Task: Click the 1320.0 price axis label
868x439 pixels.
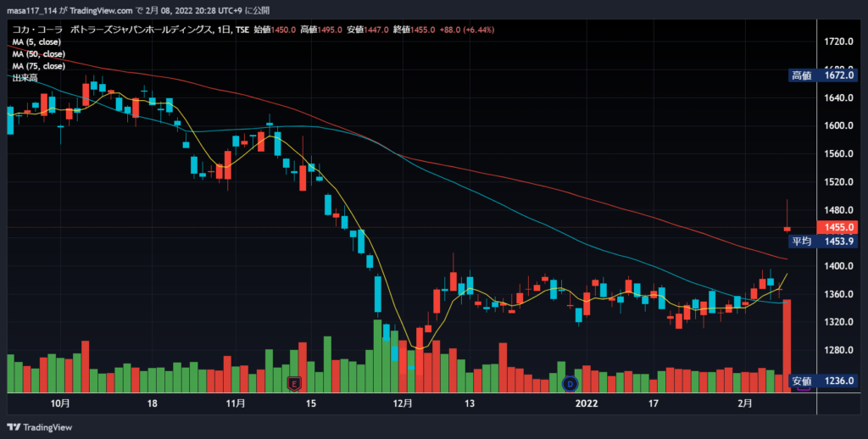Action: 838,322
